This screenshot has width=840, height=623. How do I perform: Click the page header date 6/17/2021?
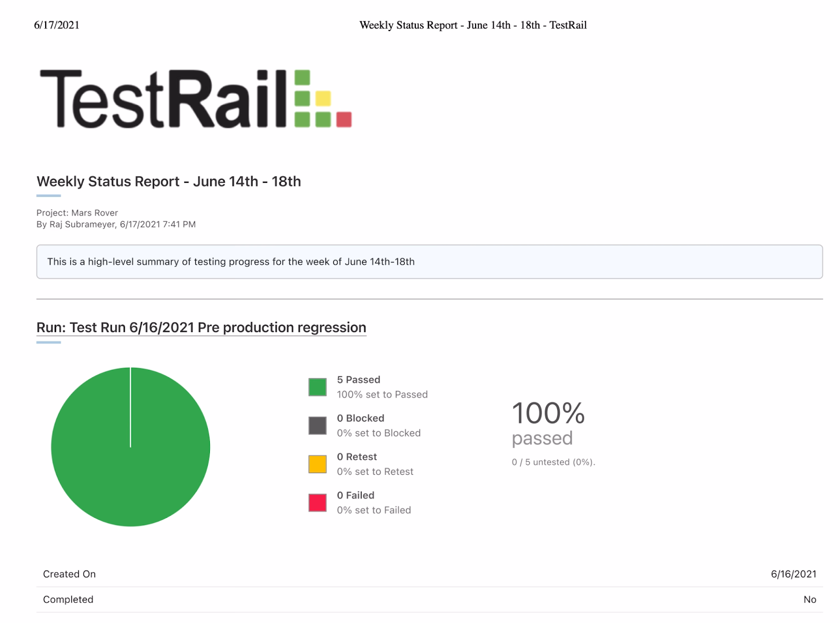pos(57,25)
